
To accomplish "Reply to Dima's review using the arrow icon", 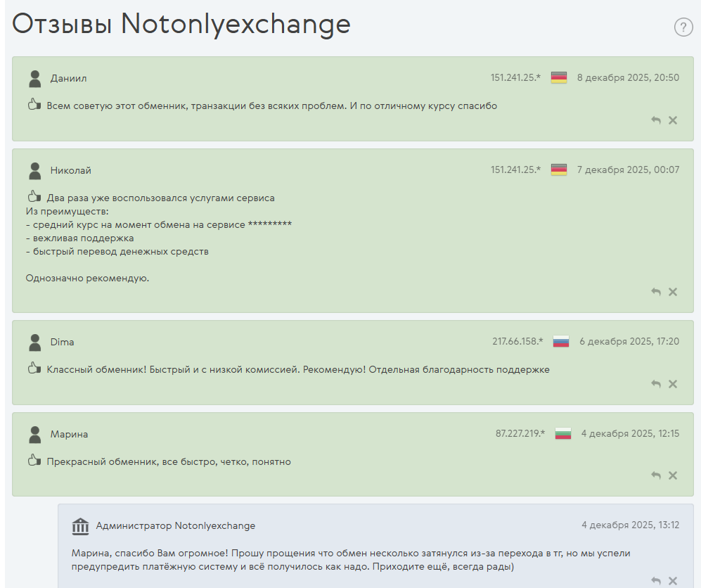I will [x=656, y=384].
